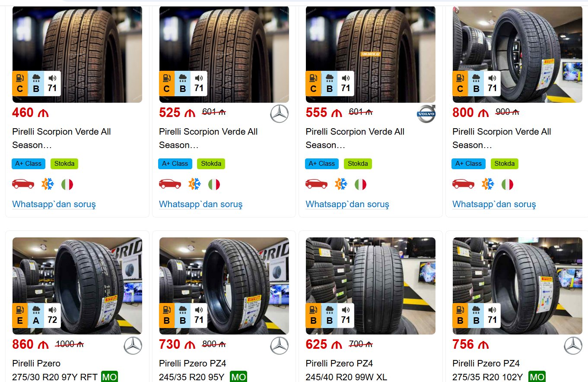Open the Pirelli Scorpion Verde title priced 525 ₼
588x382 pixels.
tap(208, 138)
